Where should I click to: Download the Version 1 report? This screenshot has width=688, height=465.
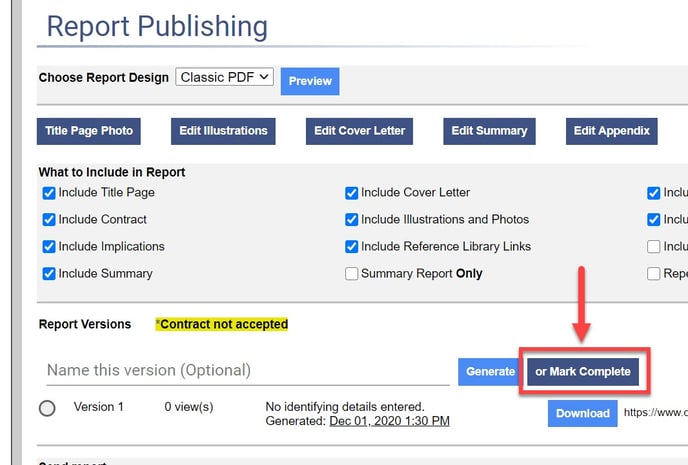582,413
